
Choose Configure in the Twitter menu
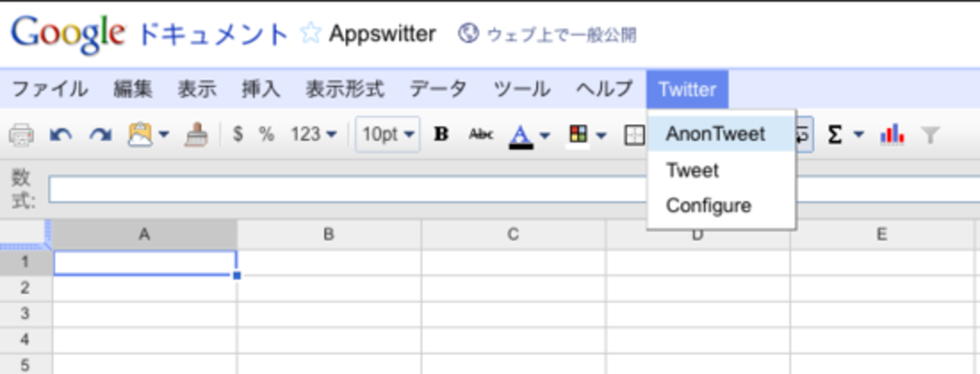tap(708, 205)
